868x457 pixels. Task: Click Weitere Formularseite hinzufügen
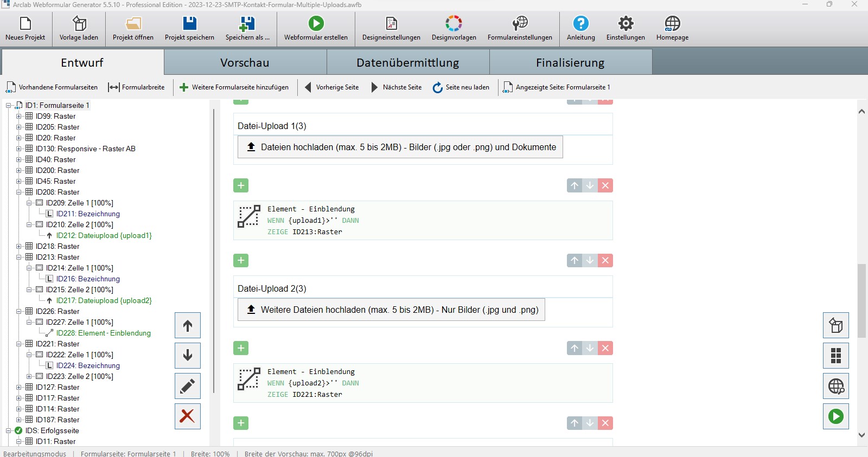tap(234, 87)
